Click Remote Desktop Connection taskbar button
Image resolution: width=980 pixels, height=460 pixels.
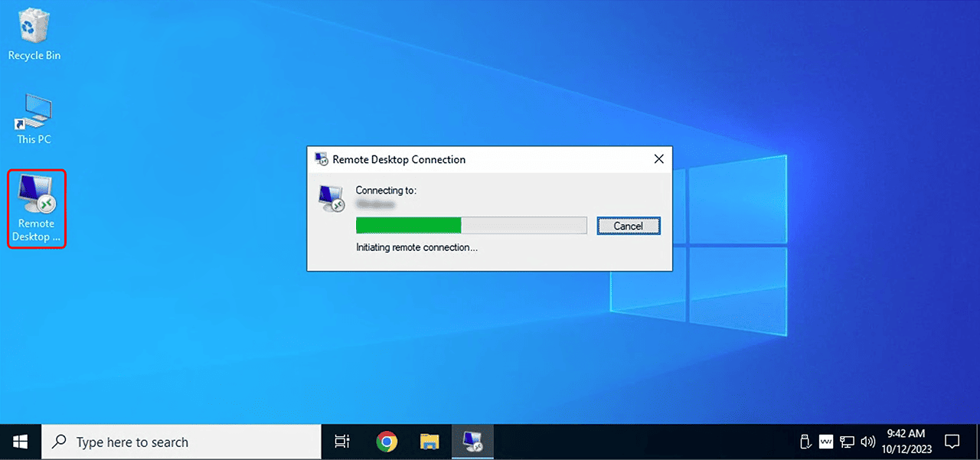pyautogui.click(x=472, y=442)
